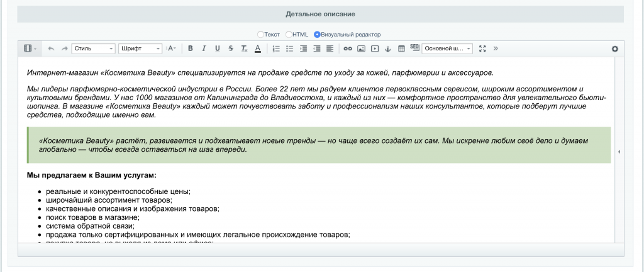Click the green highlighted quote block
This screenshot has height=272, width=644.
click(x=319, y=145)
